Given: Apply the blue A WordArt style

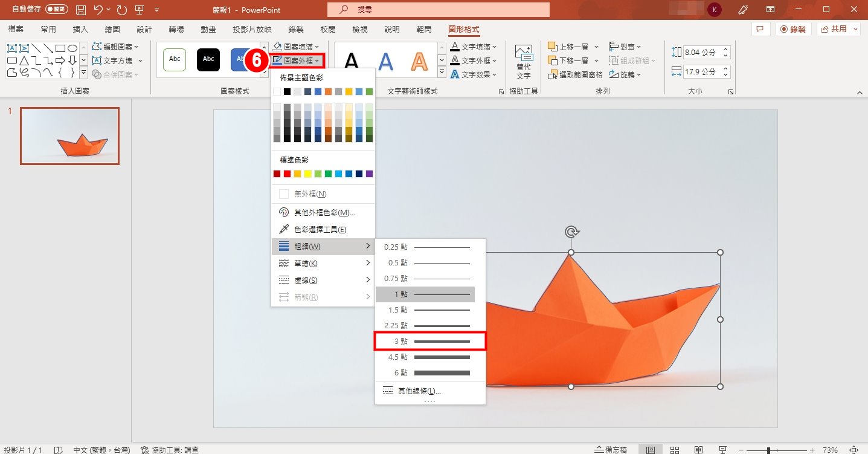Looking at the screenshot, I should (385, 61).
